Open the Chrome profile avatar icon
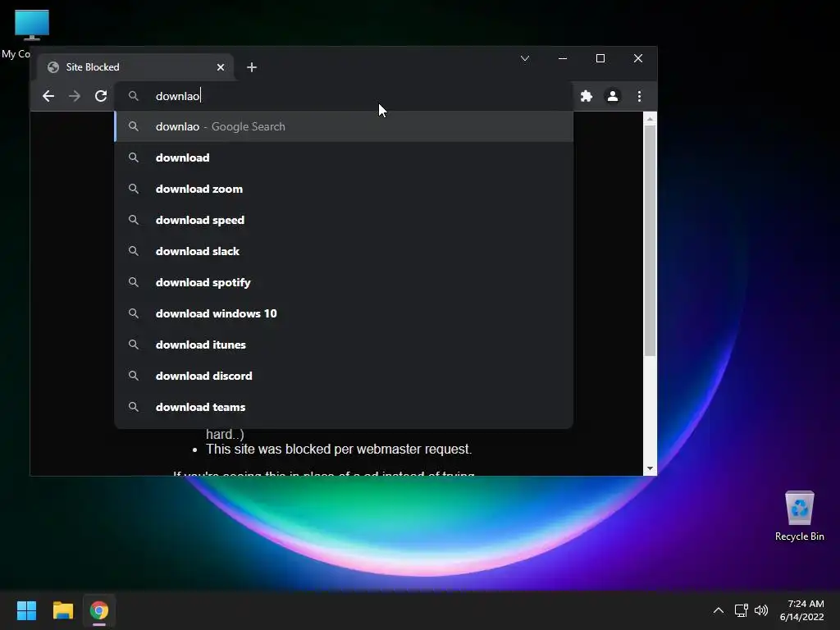 click(612, 96)
